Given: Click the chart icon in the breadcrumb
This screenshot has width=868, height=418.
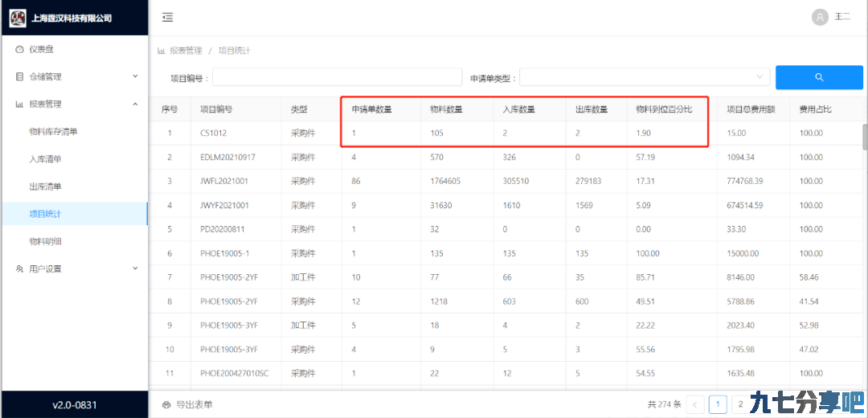Looking at the screenshot, I should point(161,51).
